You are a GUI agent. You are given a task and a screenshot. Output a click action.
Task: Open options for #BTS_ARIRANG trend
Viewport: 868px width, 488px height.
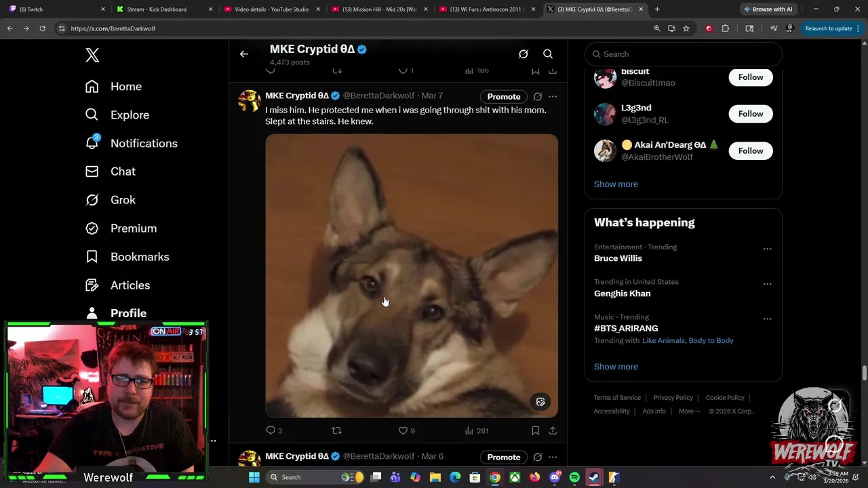pyautogui.click(x=767, y=319)
